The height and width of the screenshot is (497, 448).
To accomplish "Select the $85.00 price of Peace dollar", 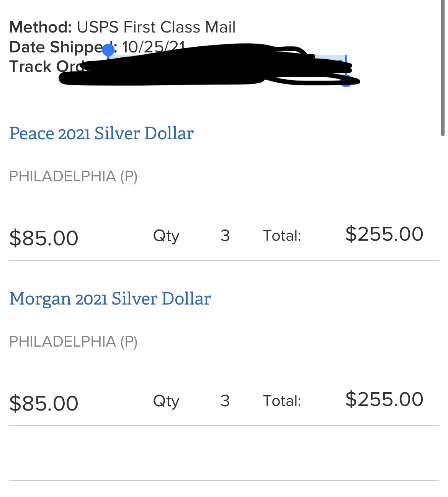I will pos(44,238).
